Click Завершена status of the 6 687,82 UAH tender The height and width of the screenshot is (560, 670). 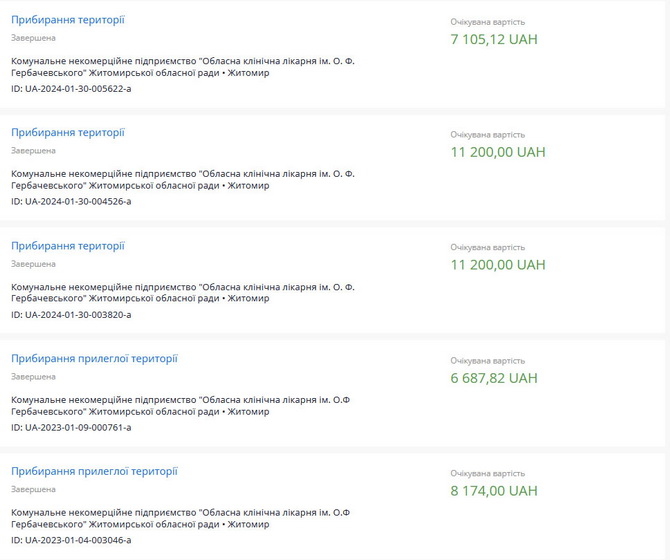click(x=34, y=377)
